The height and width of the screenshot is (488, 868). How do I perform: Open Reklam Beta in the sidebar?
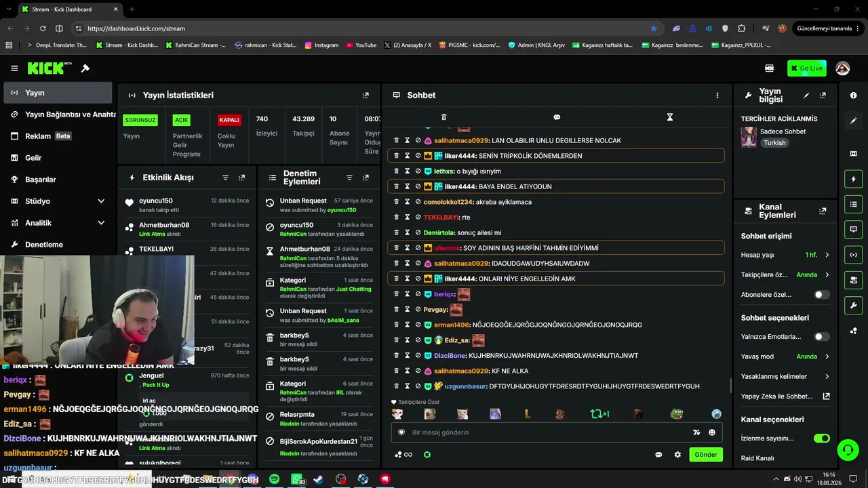tap(58, 136)
